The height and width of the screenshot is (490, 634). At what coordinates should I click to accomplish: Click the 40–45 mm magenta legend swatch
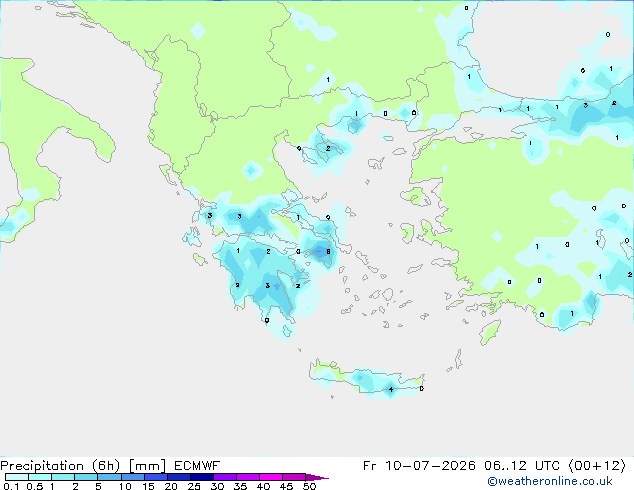point(271,477)
